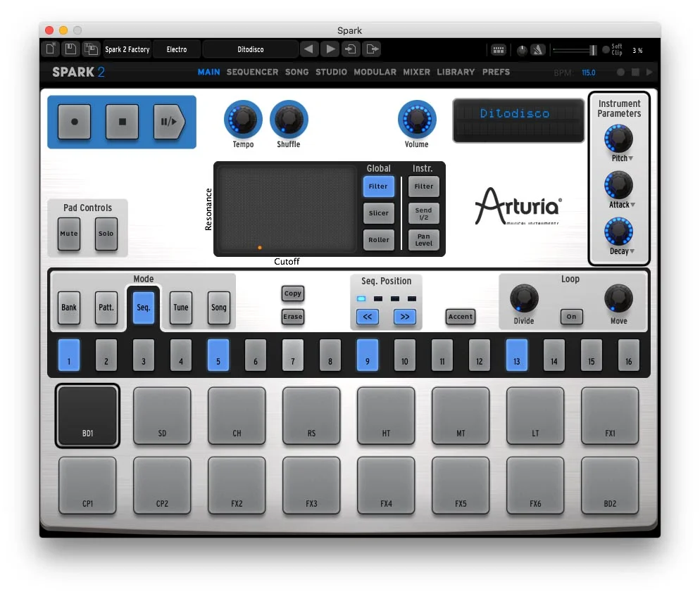Click the Copy button
The width and height of the screenshot is (700, 594).
(x=293, y=293)
